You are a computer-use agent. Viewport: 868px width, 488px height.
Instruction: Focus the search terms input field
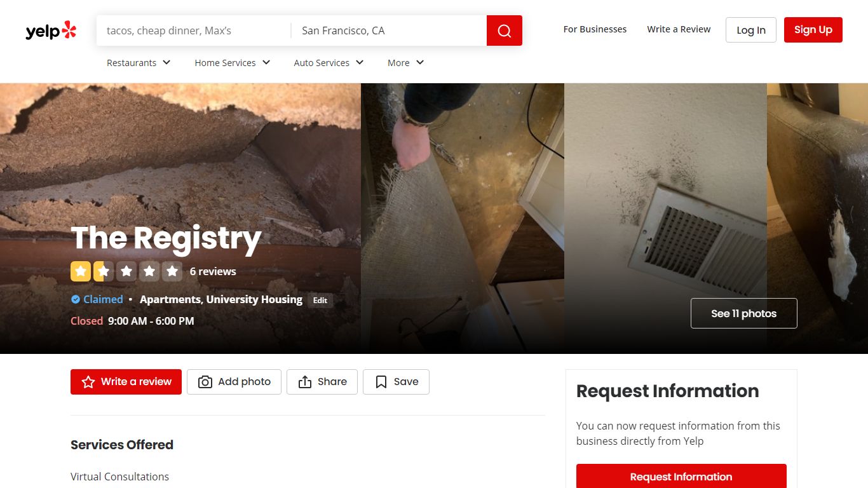tap(194, 30)
